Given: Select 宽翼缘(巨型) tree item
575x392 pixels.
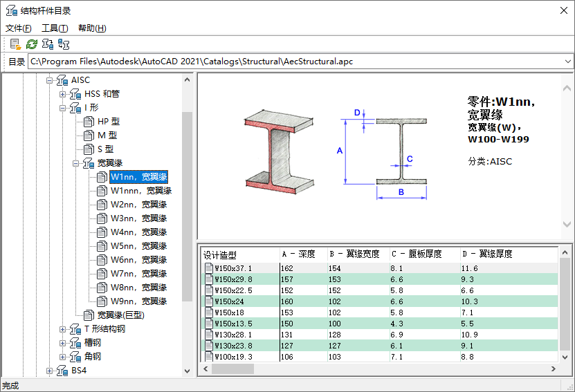Looking at the screenshot, I should (120, 315).
